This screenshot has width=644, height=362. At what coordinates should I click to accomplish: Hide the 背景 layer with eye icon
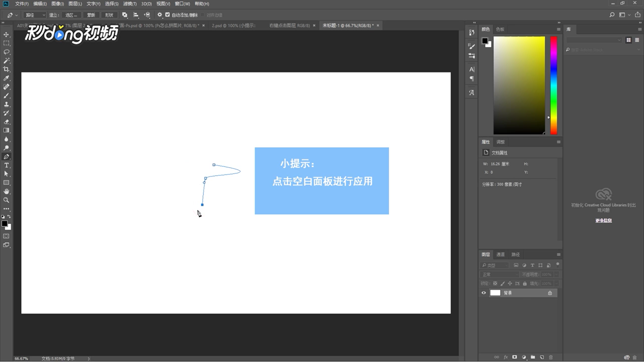[x=484, y=293]
